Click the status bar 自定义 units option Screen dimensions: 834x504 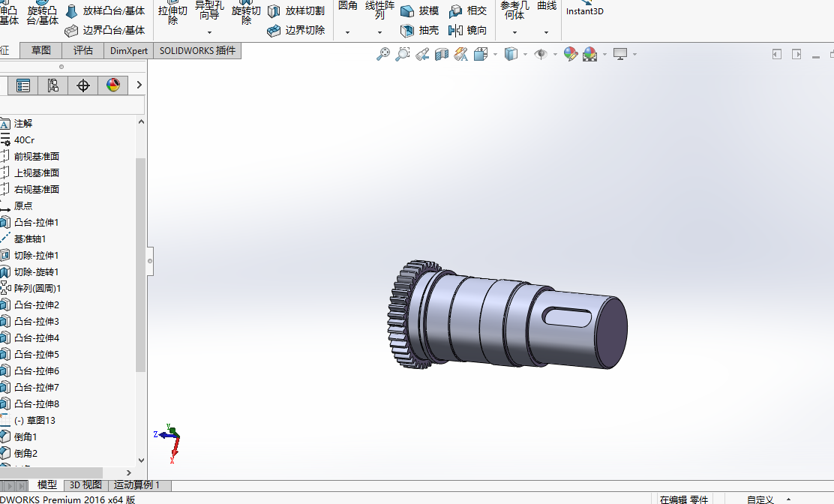click(760, 499)
